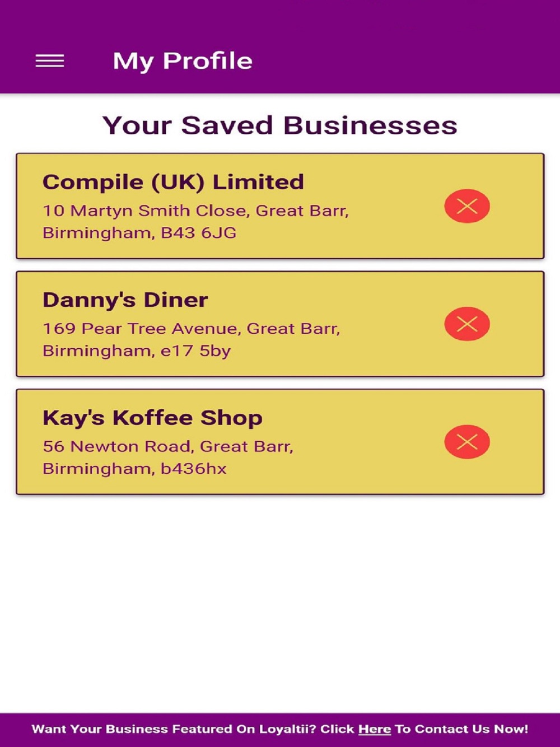Open the hamburger navigation menu
This screenshot has width=560, height=747.
pos(50,61)
